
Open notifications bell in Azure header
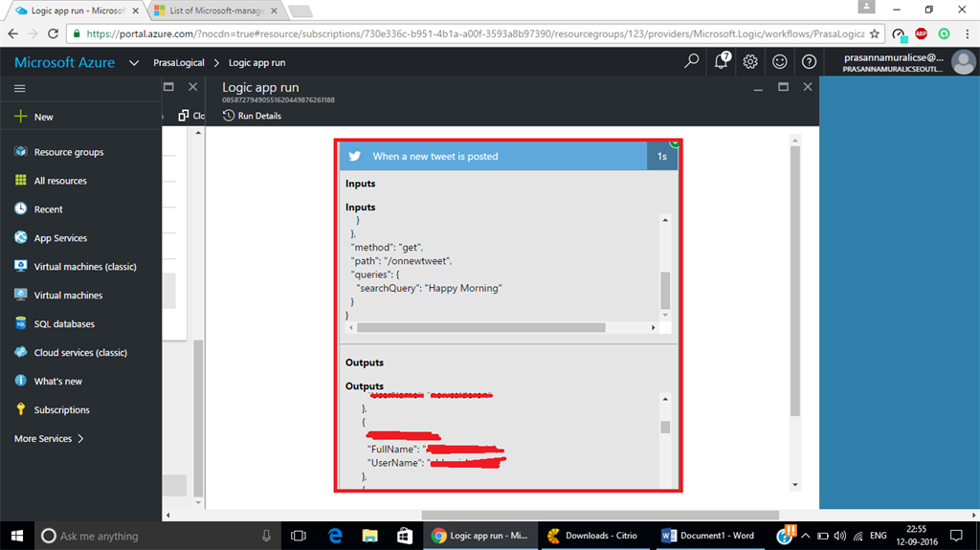coord(722,60)
